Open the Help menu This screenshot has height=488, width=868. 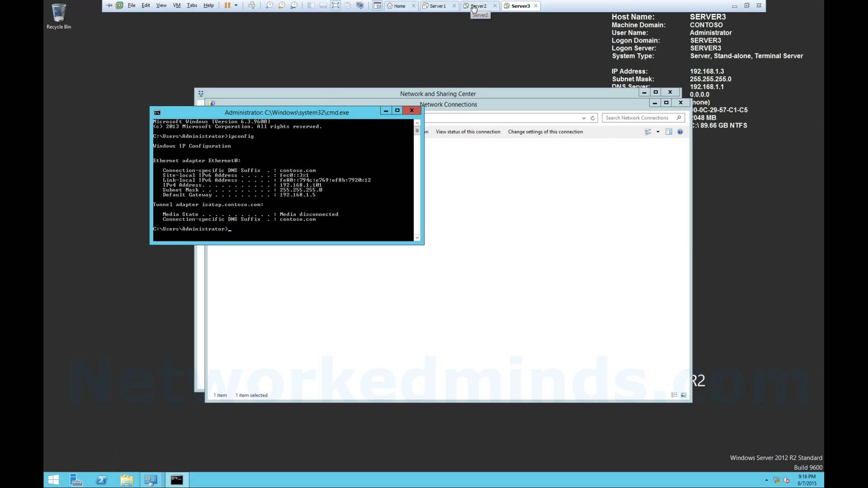(x=208, y=5)
